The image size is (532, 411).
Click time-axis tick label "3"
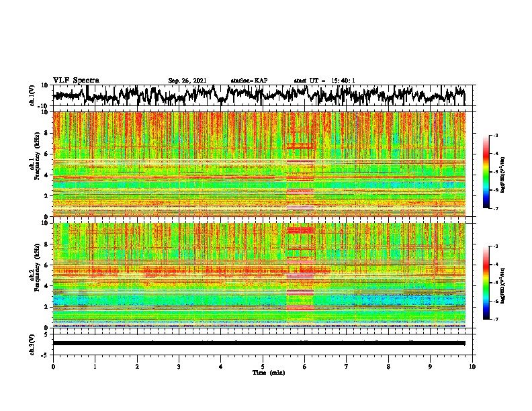pos(179,367)
